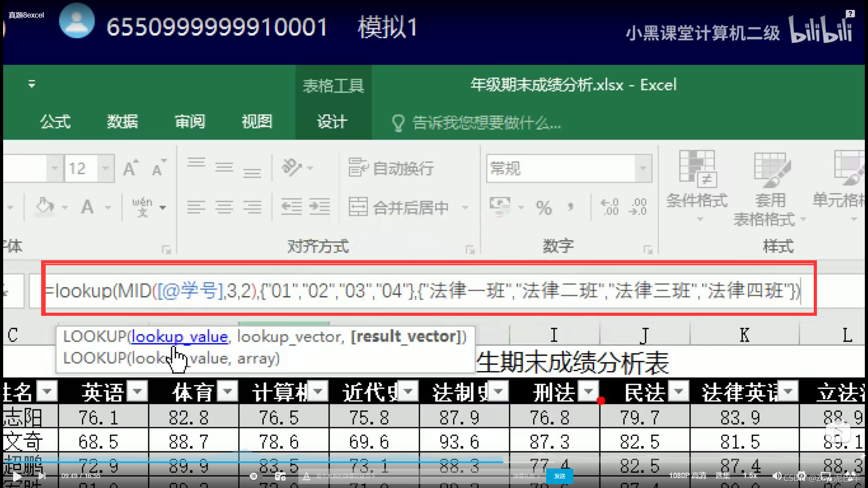Viewport: 868px width, 488px height.
Task: Select bottom vertical align icon
Action: coord(252,173)
